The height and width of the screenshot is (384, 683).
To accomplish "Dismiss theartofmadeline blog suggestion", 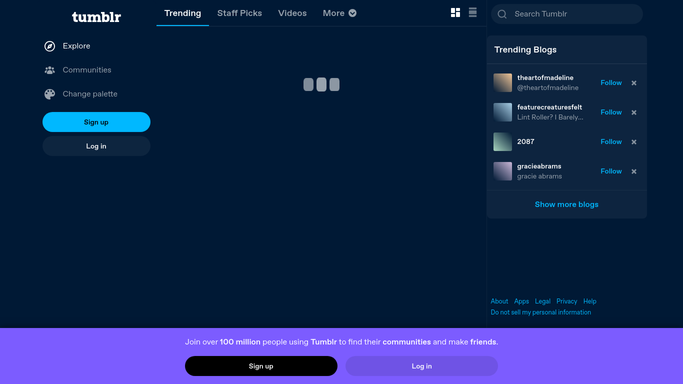I will (x=634, y=83).
